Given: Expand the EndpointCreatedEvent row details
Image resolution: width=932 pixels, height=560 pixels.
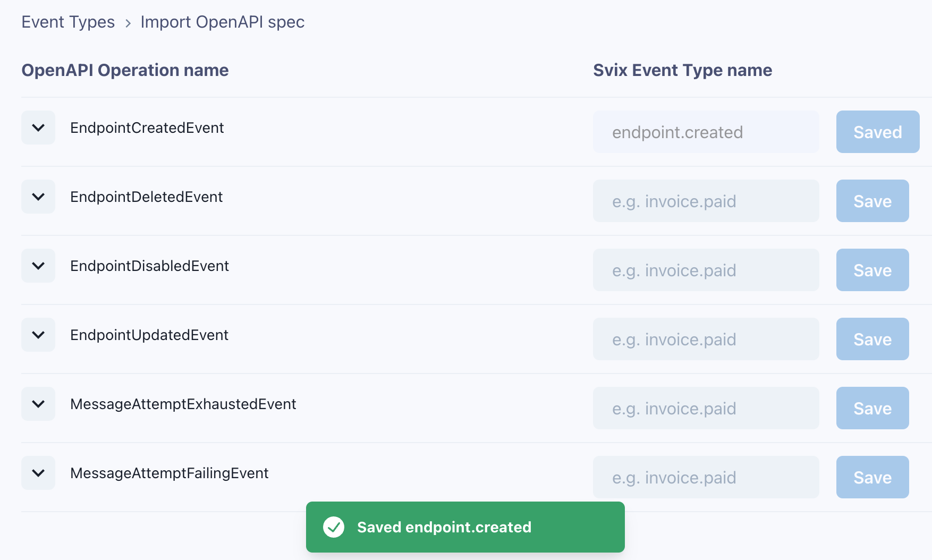Looking at the screenshot, I should pos(38,128).
